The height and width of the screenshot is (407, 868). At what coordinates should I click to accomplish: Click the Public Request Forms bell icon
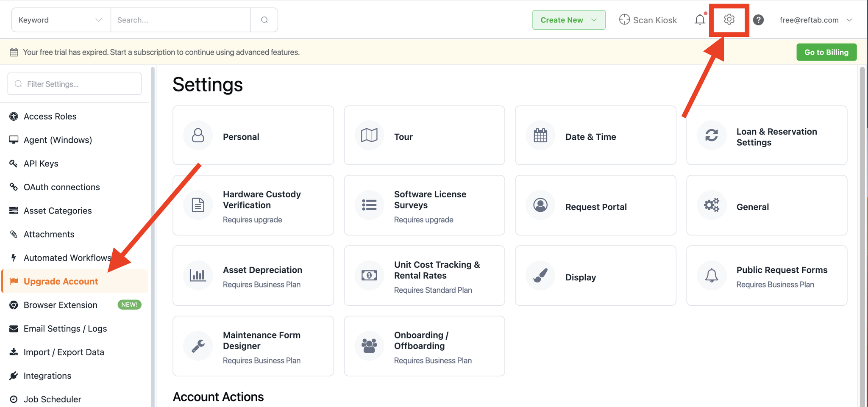[712, 276]
